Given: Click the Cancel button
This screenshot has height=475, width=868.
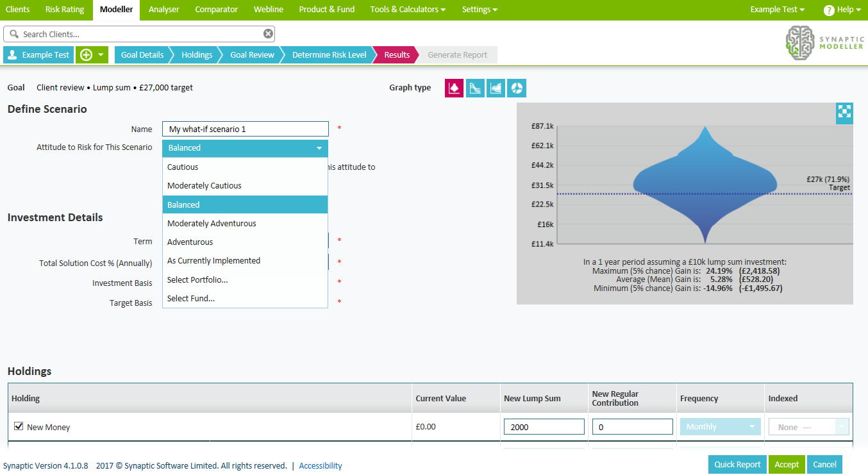Looking at the screenshot, I should [x=825, y=465].
